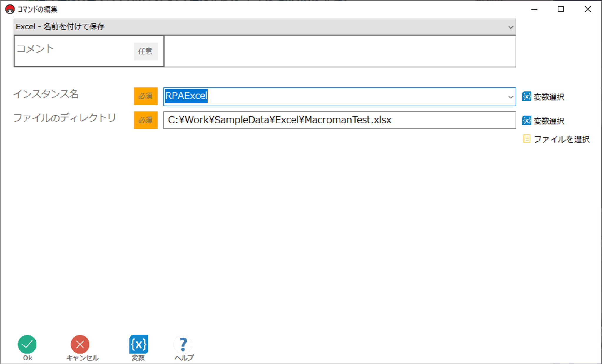Click the orange 必須 badge for instance name

(x=146, y=96)
